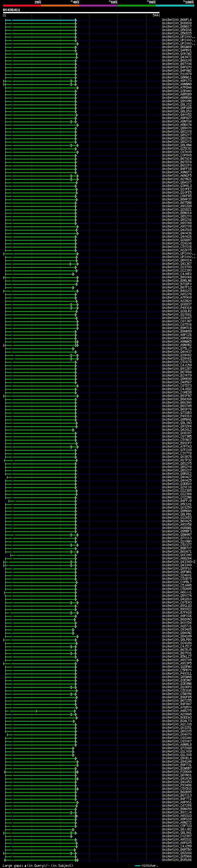This screenshot has height=868, width=197.
Task: Select hit label UniRef100_B4FQ70
Action: 176,67
